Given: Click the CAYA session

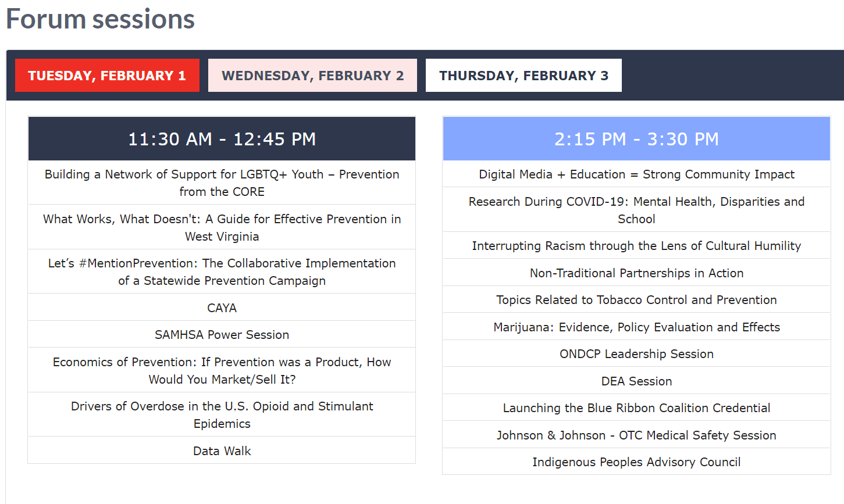Looking at the screenshot, I should coord(222,308).
